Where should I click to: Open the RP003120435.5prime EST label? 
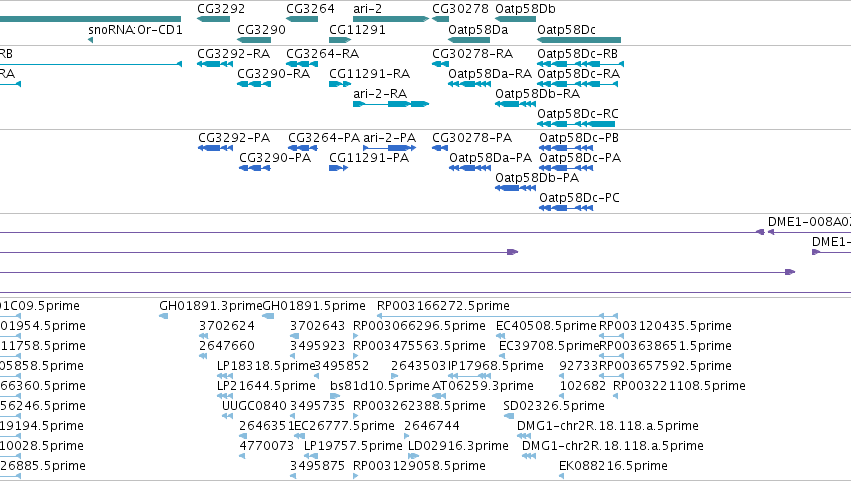tap(665, 326)
